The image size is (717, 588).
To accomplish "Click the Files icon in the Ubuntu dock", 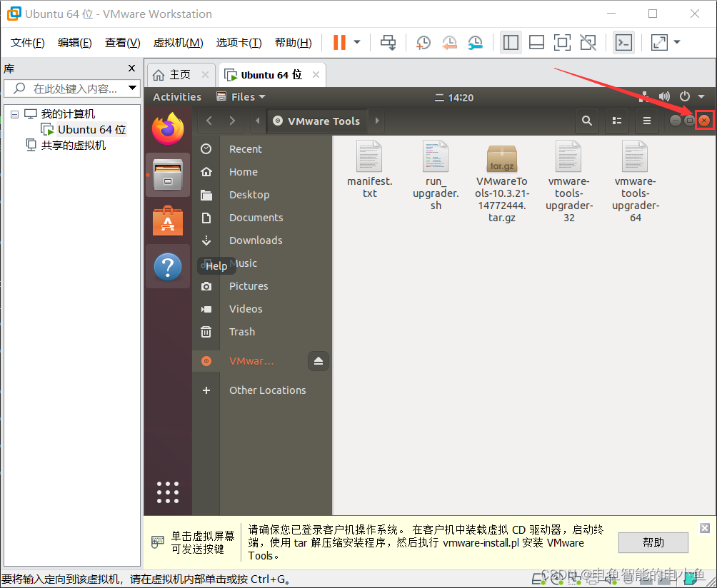I will (x=168, y=175).
